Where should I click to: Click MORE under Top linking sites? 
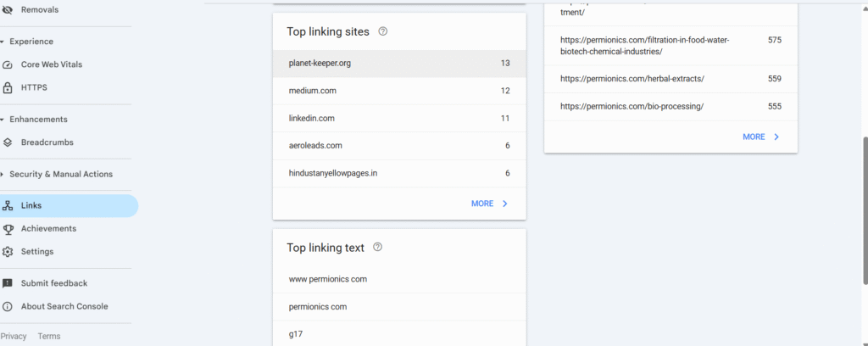tap(489, 204)
